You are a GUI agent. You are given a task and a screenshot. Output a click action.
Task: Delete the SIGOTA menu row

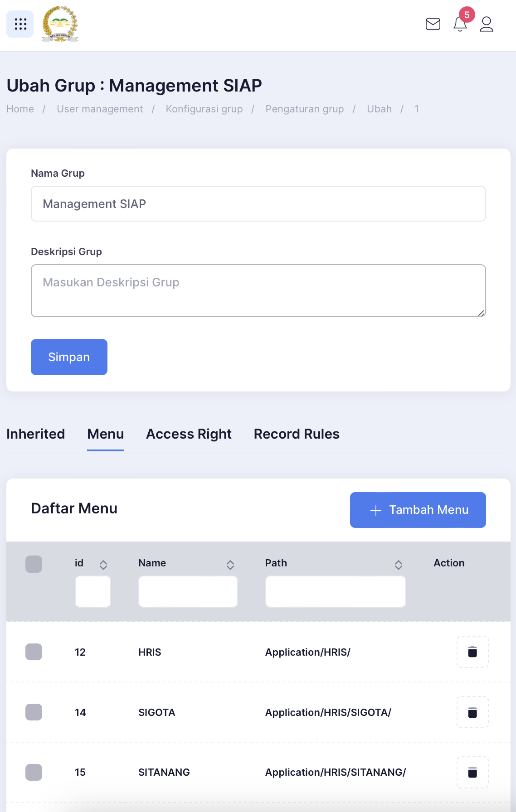coord(472,712)
